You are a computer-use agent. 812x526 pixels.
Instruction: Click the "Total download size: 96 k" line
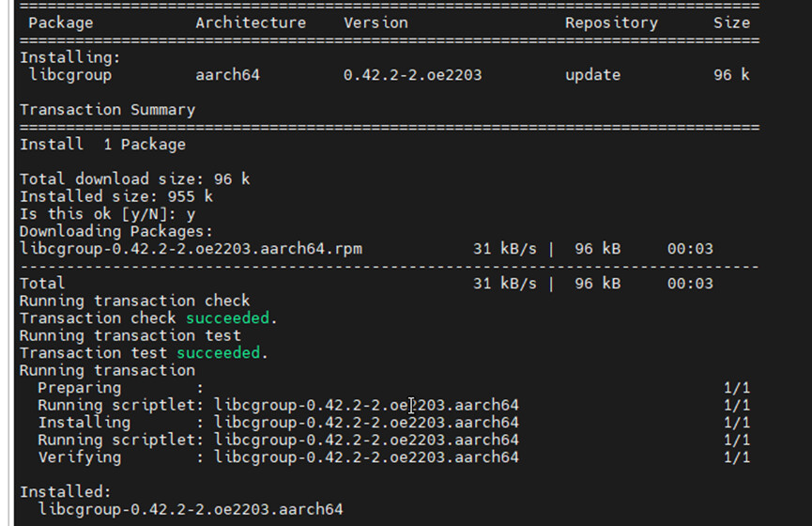tap(135, 179)
